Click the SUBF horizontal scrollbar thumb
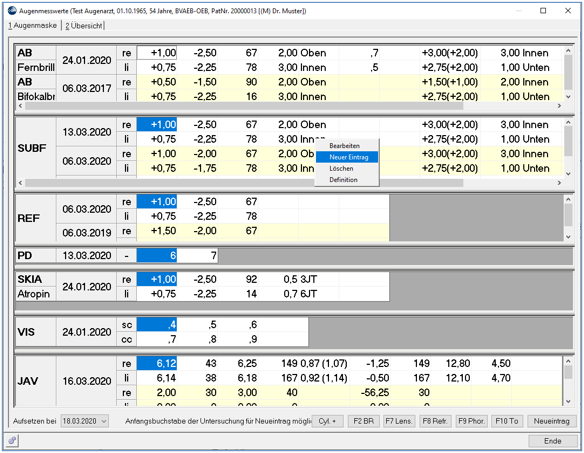This screenshot has height=453, width=584. [x=244, y=183]
